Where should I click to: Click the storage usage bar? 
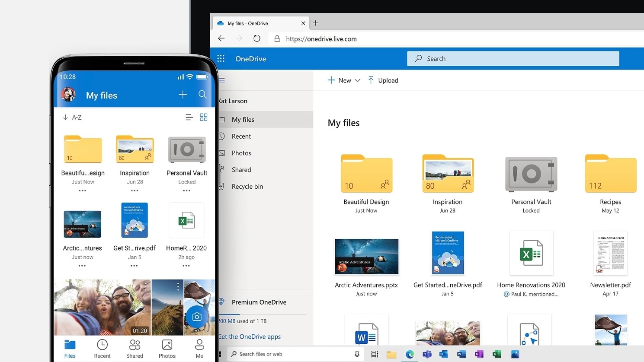(x=262, y=314)
